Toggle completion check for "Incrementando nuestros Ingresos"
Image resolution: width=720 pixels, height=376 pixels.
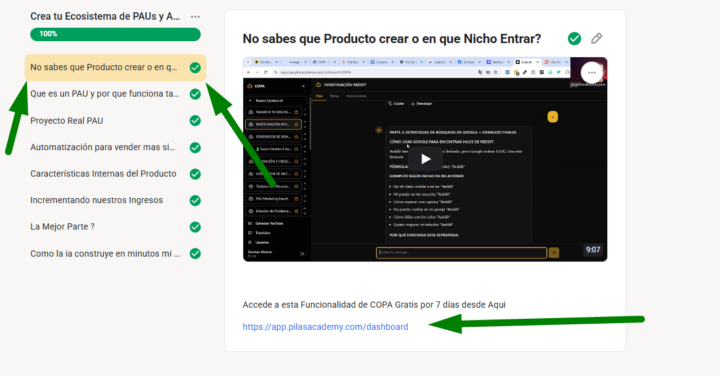195,201
